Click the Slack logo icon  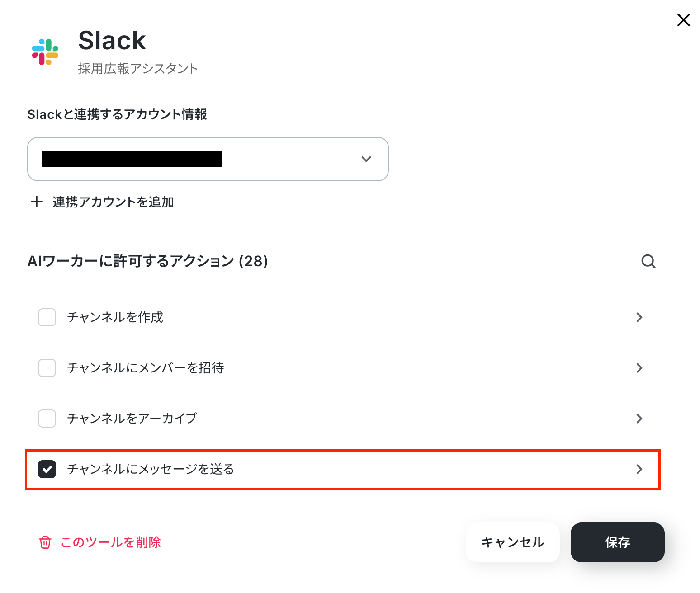45,52
